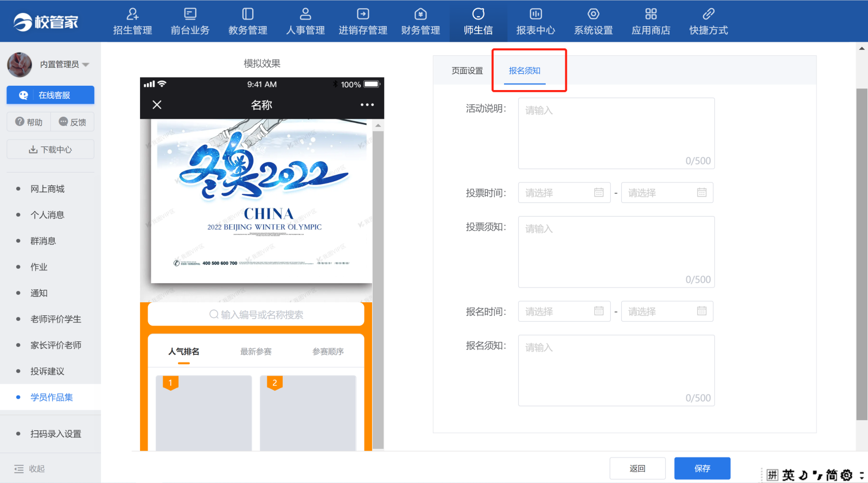Select 学员作品集 in sidebar
The image size is (868, 483).
click(52, 397)
